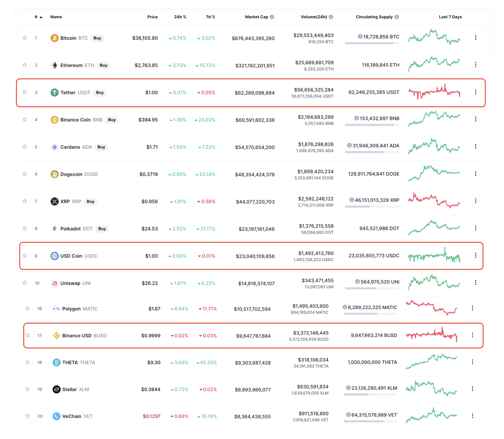This screenshot has width=504, height=439.
Task: Add Bitcoin to watchlist via its star
Action: click(25, 38)
